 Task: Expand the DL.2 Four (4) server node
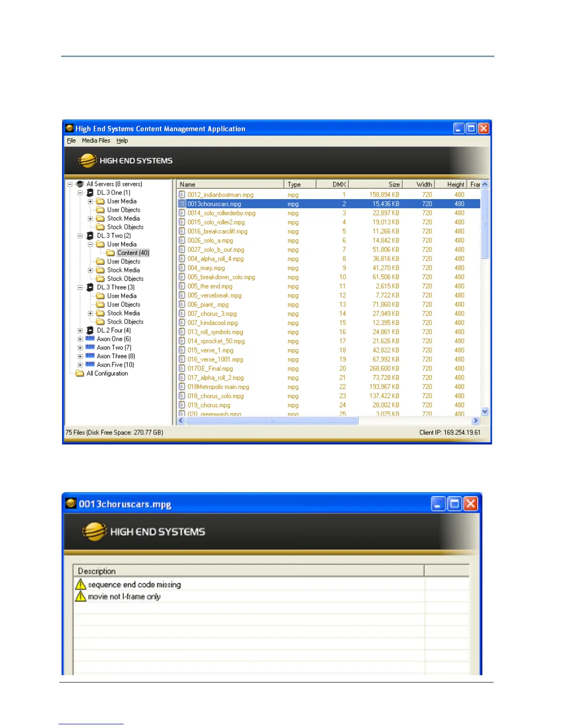point(80,330)
